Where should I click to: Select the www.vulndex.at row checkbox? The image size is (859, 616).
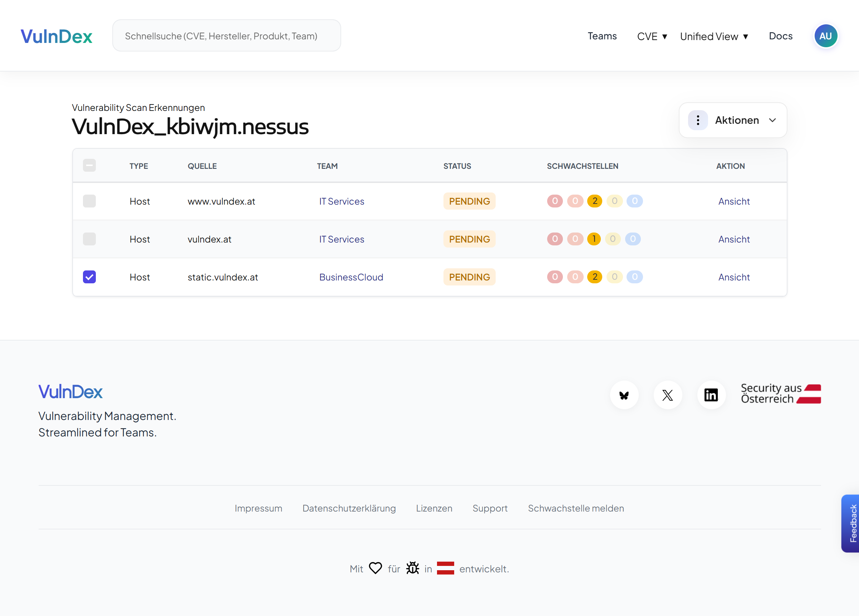[89, 201]
